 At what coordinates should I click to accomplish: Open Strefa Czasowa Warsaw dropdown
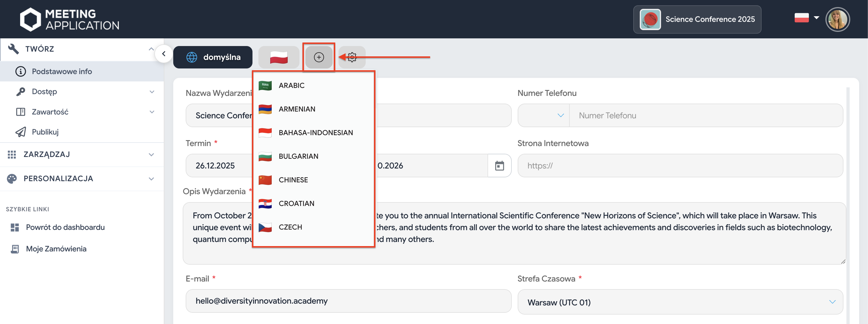[680, 302]
